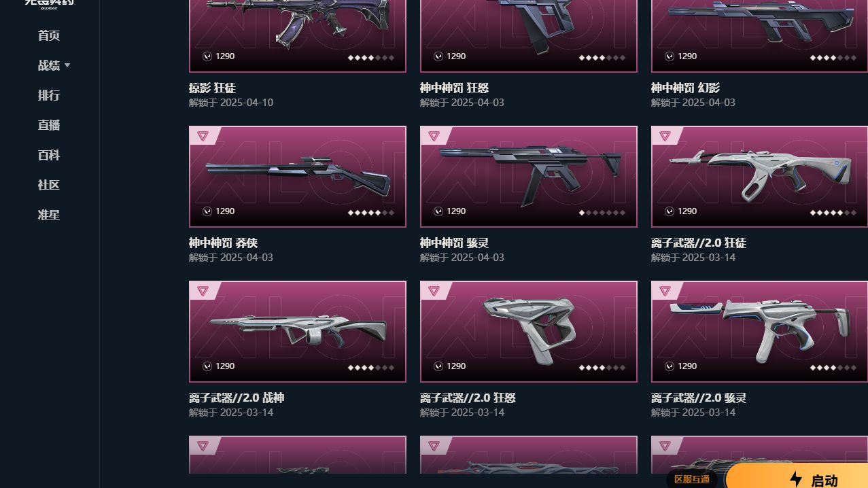Click the triangle badge on 离子武器//2.0 骇灵 card
The width and height of the screenshot is (868, 488).
(x=665, y=291)
